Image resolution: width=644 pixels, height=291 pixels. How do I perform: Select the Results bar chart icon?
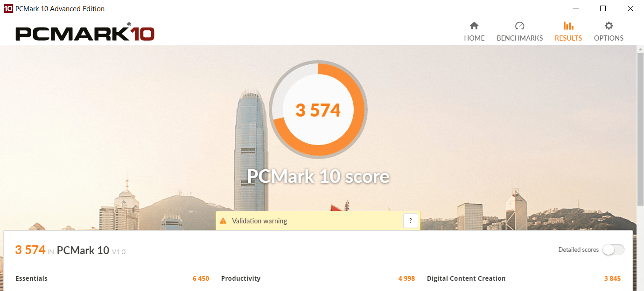568,26
